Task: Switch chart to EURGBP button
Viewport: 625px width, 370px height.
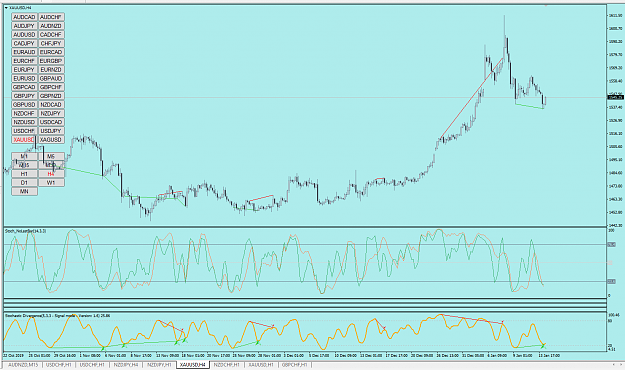Action: coord(51,61)
